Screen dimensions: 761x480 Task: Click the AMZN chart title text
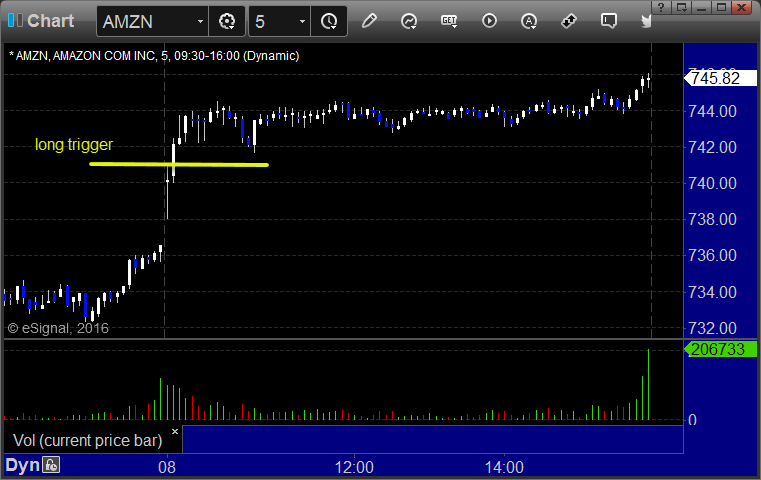click(x=154, y=56)
